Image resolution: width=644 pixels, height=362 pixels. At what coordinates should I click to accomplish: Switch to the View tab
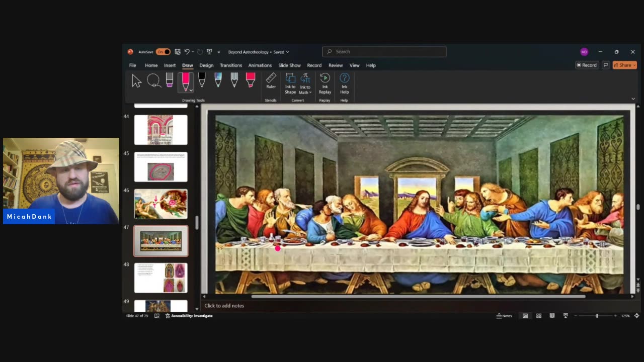(x=354, y=65)
